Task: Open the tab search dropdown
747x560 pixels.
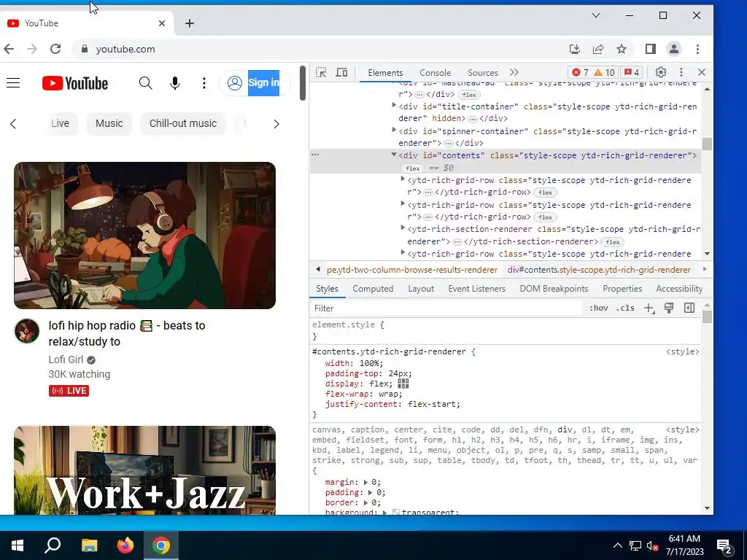Action: [x=596, y=15]
